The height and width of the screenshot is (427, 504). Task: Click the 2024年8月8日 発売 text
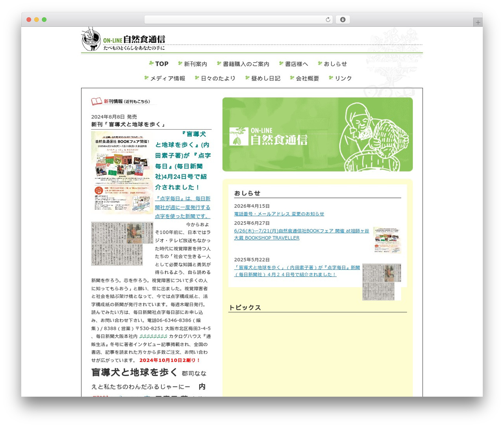tap(114, 117)
